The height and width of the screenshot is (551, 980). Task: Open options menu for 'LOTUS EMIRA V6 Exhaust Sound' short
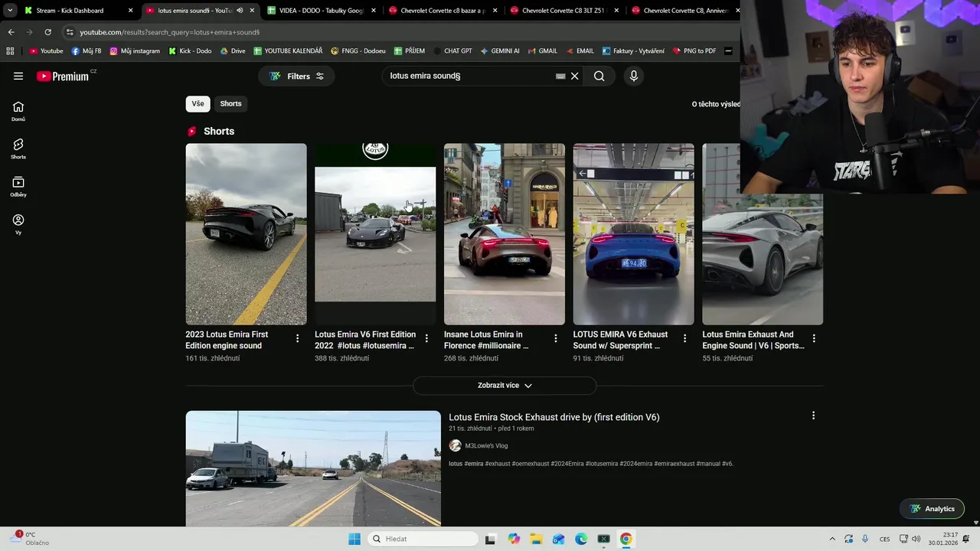pyautogui.click(x=685, y=338)
